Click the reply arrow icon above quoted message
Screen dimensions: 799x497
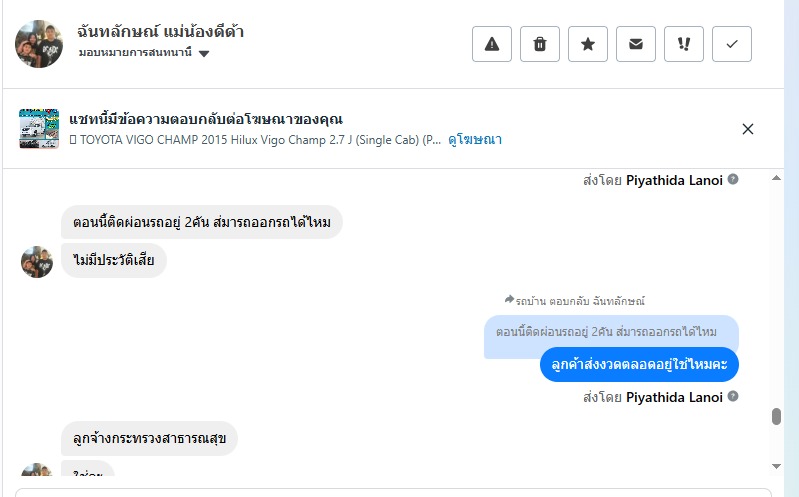point(509,299)
